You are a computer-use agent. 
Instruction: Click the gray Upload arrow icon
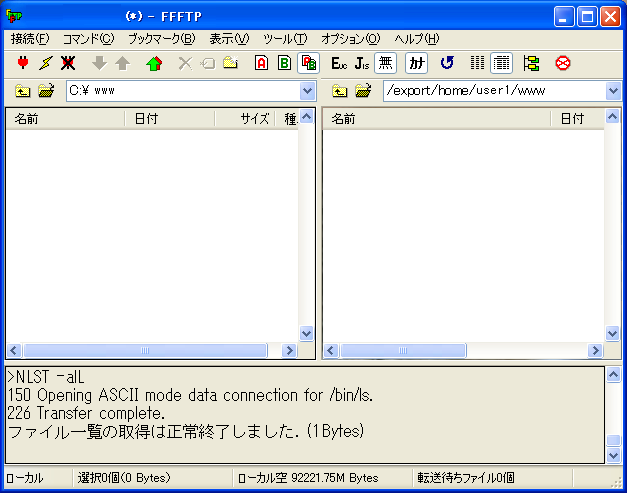pos(123,63)
